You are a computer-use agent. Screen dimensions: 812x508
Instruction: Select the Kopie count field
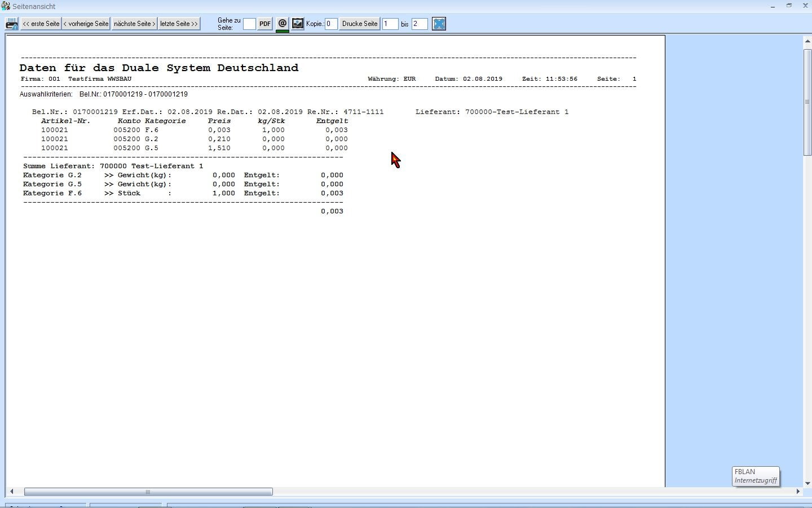(x=331, y=24)
